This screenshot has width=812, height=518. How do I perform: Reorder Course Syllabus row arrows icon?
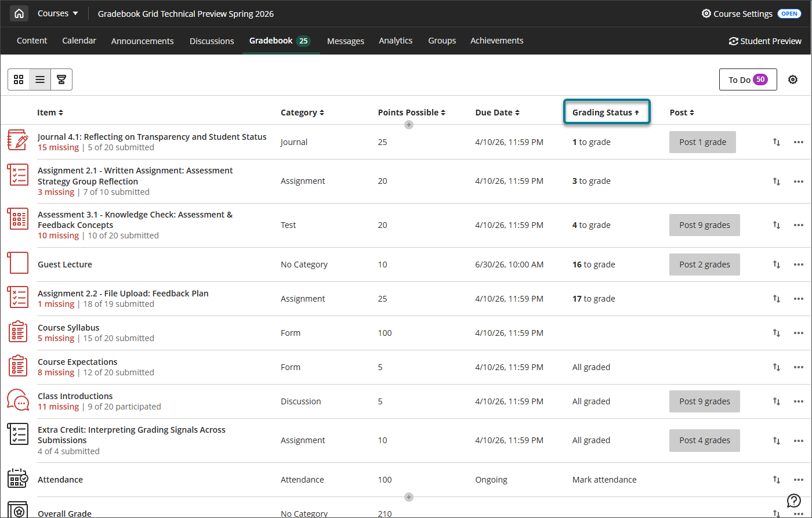coord(777,333)
